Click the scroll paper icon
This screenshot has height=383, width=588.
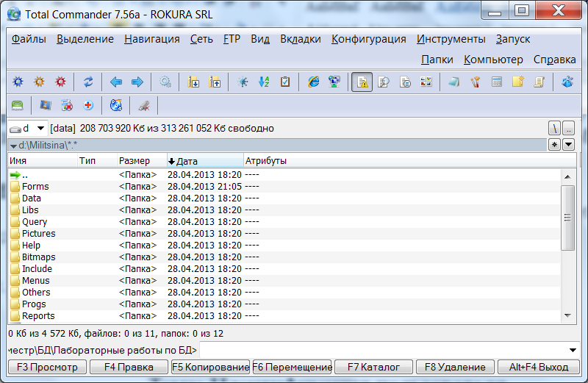(539, 82)
